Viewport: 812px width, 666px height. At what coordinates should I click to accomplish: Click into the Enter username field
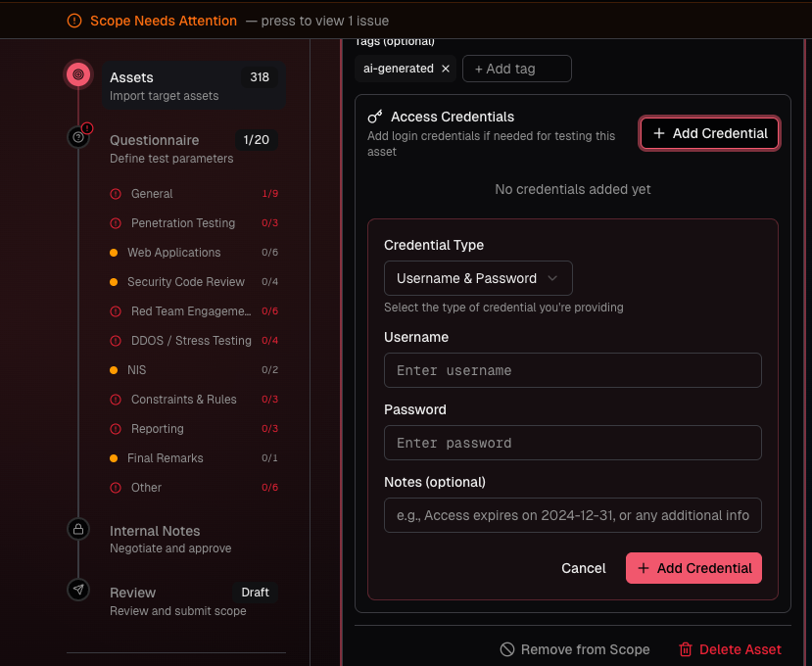572,370
